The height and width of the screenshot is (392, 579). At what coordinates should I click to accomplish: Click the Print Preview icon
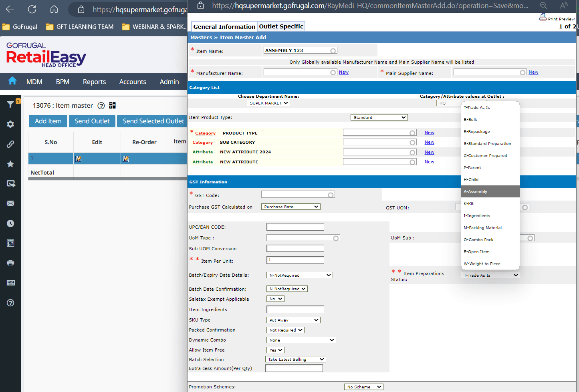pos(543,17)
